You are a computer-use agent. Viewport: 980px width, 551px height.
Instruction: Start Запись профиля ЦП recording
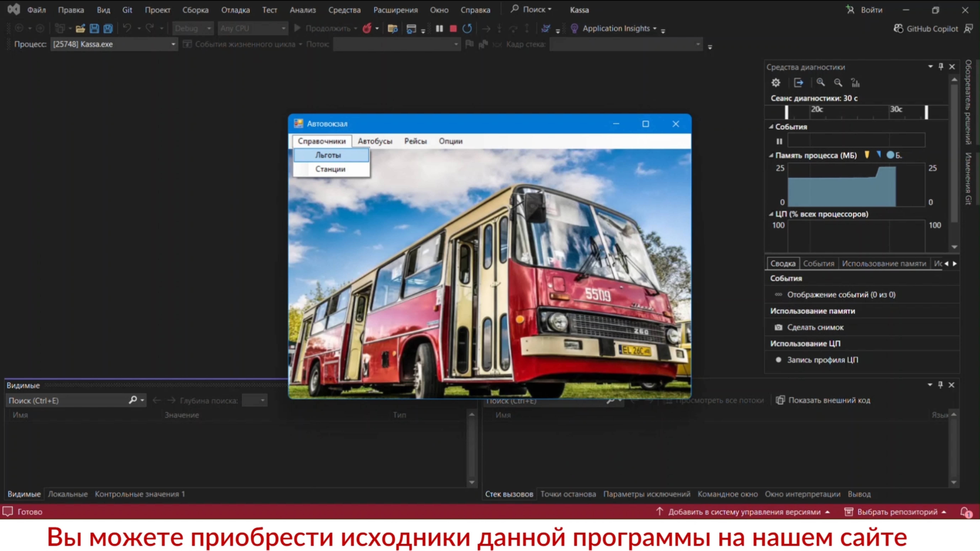[822, 360]
